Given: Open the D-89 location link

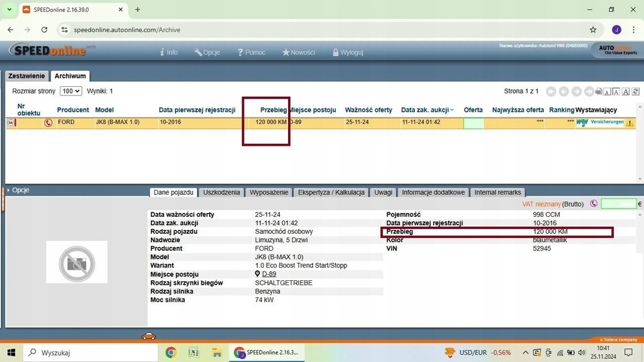Looking at the screenshot, I should coord(269,274).
